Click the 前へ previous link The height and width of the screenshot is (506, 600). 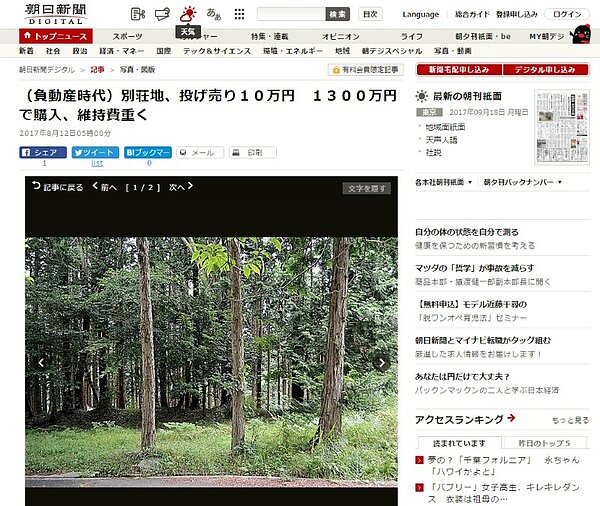(x=104, y=187)
